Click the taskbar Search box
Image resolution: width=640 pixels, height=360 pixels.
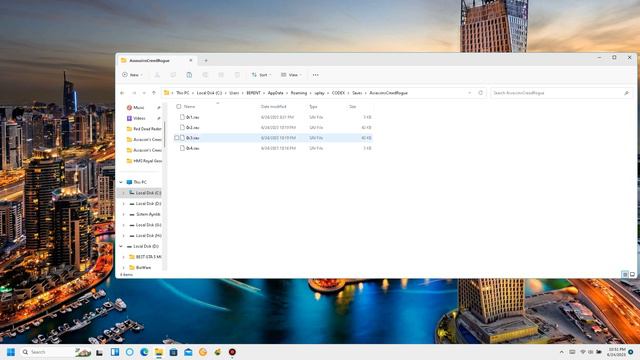(56, 352)
